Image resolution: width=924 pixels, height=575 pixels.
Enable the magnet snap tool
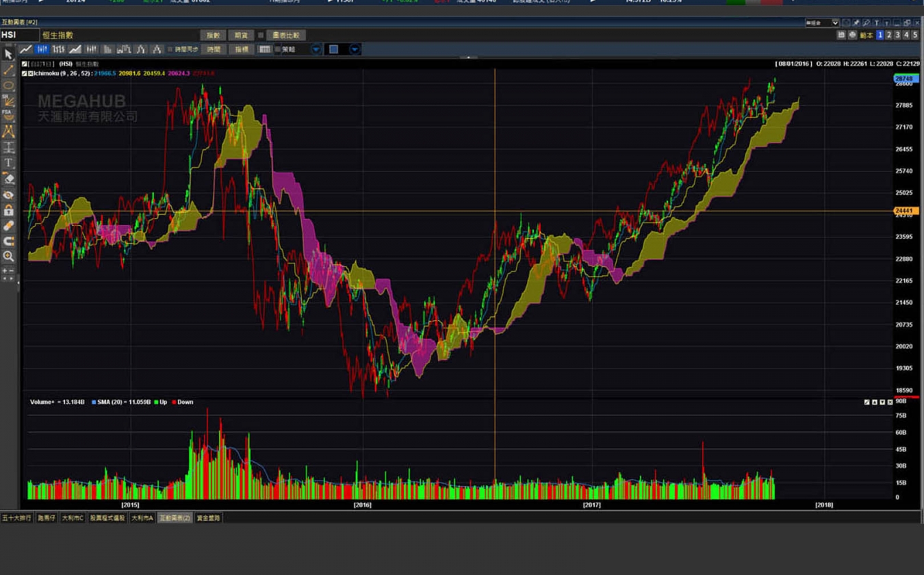click(x=8, y=241)
